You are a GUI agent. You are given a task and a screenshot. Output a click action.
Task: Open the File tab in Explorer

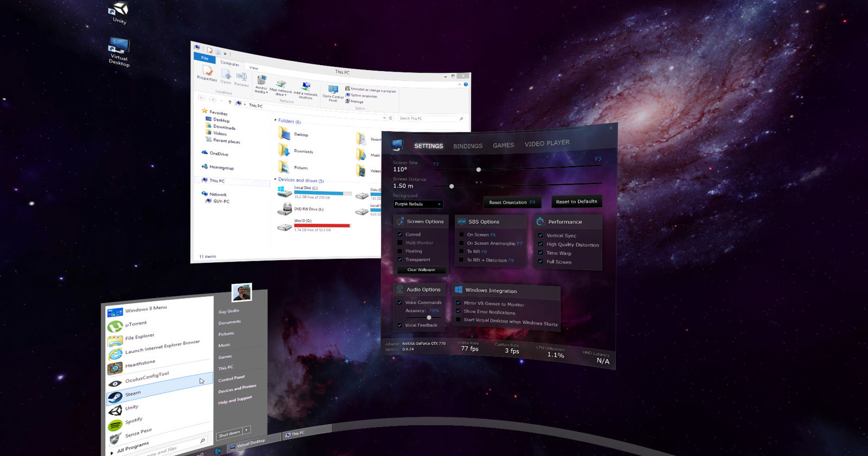[x=205, y=58]
